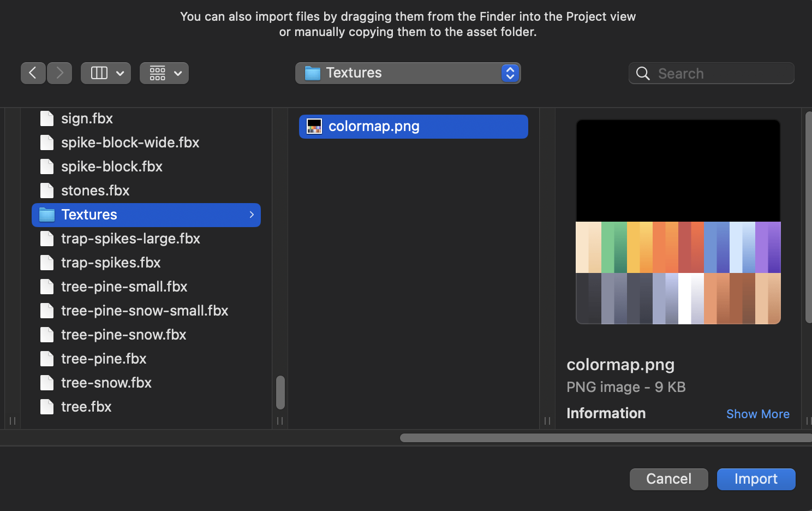Viewport: 812px width, 511px height.
Task: Click the sign.fbx file icon
Action: (47, 118)
